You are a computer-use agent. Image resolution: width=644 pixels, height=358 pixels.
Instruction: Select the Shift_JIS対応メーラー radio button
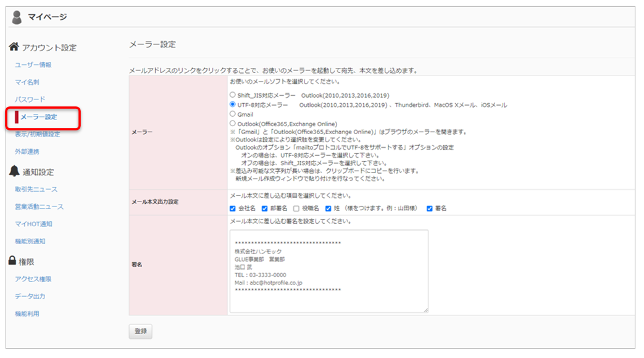coord(232,95)
